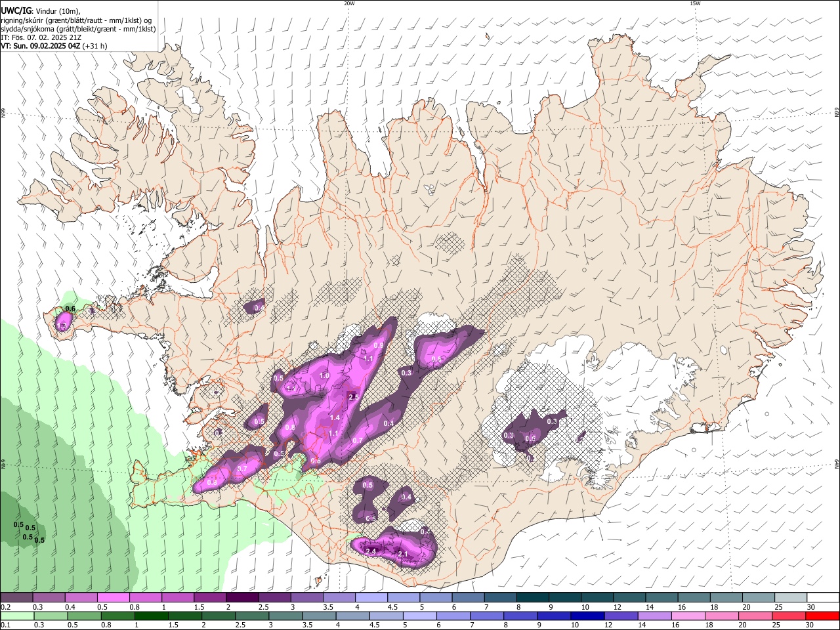Pick the lower scale's light green swatch at 0.3
The height and width of the screenshot is (630, 840).
pyautogui.click(x=51, y=616)
